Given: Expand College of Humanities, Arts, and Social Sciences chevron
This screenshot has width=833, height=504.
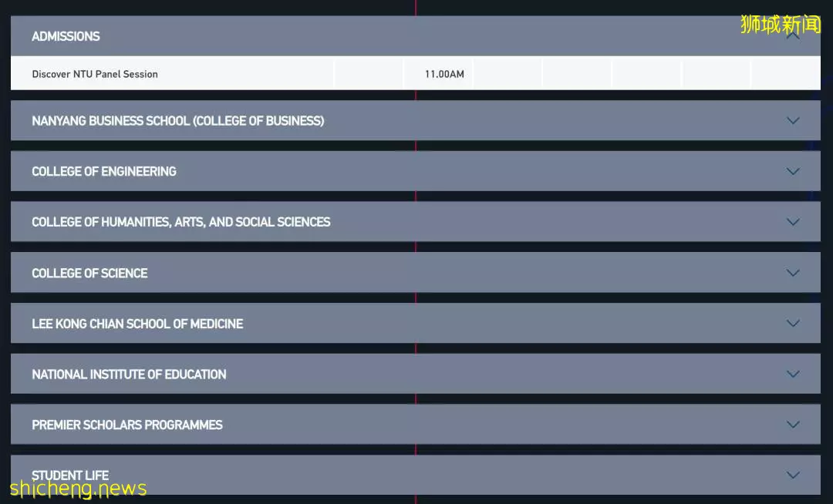Looking at the screenshot, I should [x=793, y=222].
